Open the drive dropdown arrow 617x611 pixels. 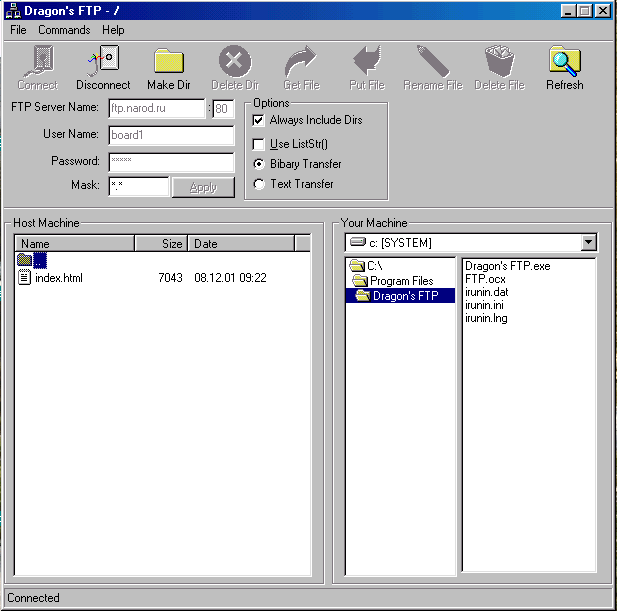click(588, 242)
